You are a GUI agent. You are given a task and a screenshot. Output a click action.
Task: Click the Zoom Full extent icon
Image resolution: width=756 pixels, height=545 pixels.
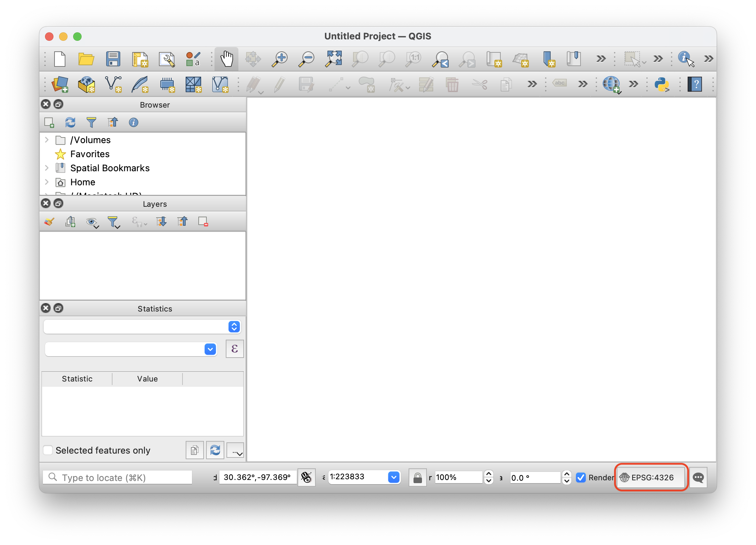pyautogui.click(x=333, y=59)
